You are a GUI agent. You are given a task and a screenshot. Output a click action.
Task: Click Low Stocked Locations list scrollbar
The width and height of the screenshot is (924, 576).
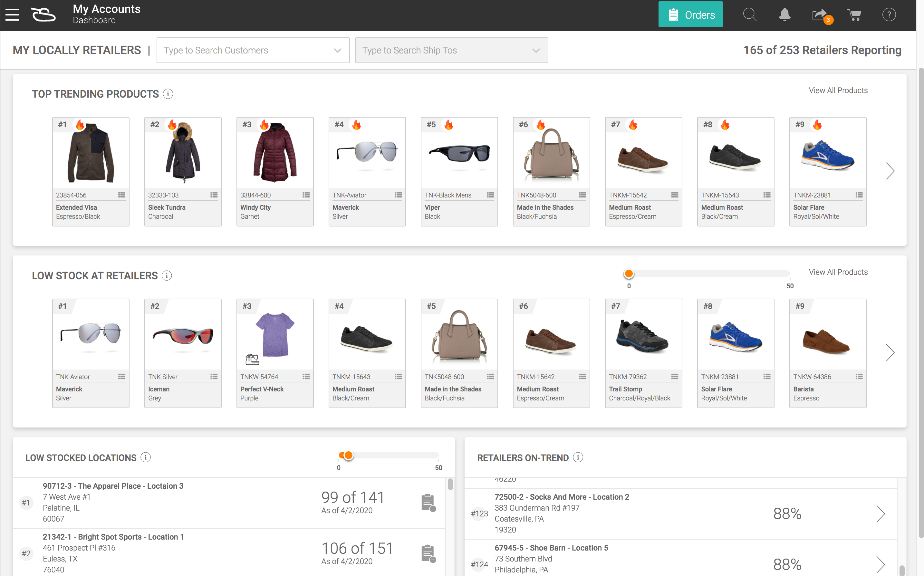[450, 484]
